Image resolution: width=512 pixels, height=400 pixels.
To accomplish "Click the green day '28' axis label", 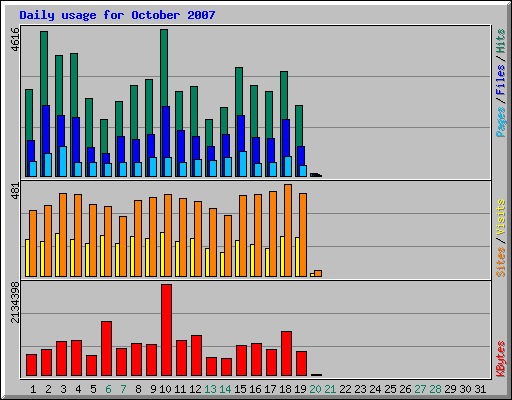I will click(435, 389).
